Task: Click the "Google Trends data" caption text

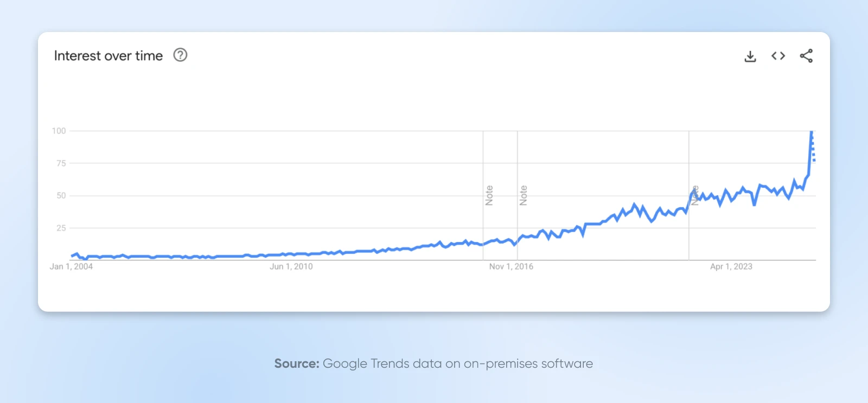Action: 382,363
